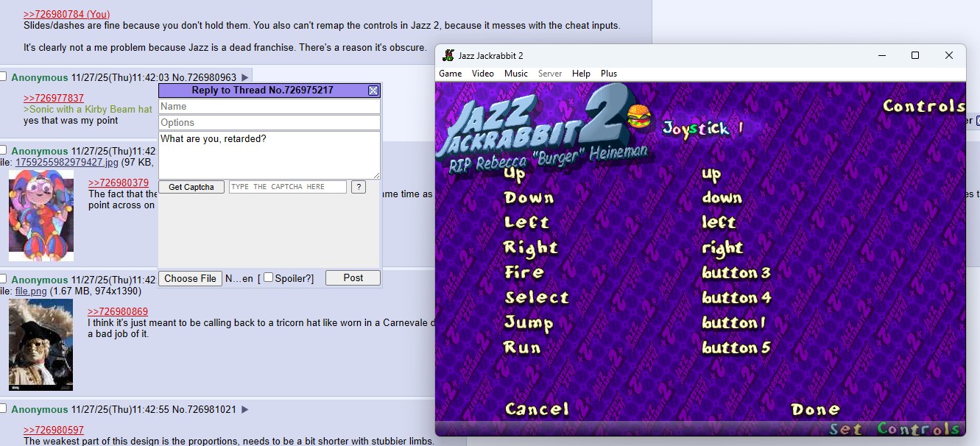Focus the Name field in reply form
Viewport: 980px width, 446px height.
tap(269, 107)
